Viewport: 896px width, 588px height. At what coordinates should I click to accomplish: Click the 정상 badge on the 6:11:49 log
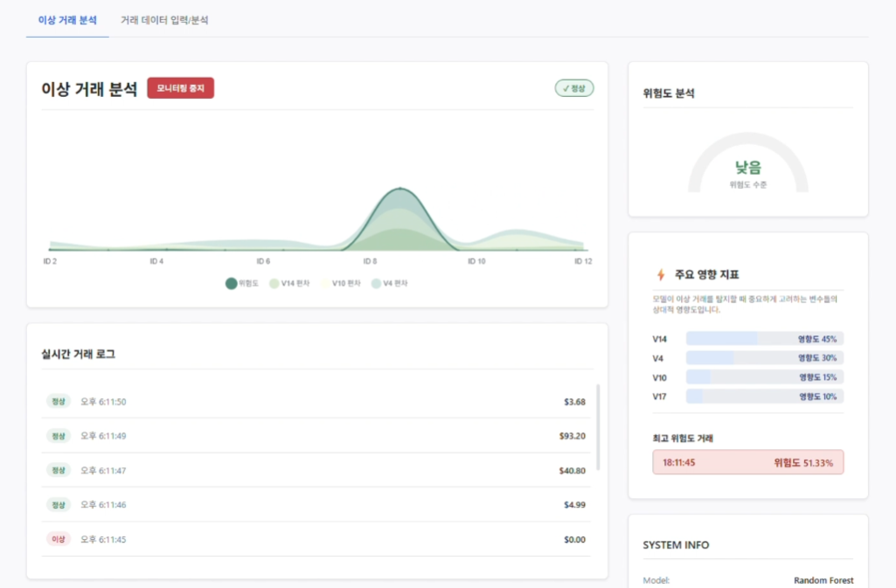coord(59,436)
